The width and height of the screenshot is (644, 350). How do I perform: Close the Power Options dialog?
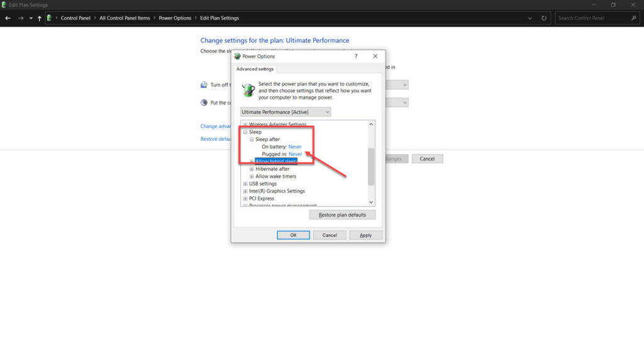375,57
